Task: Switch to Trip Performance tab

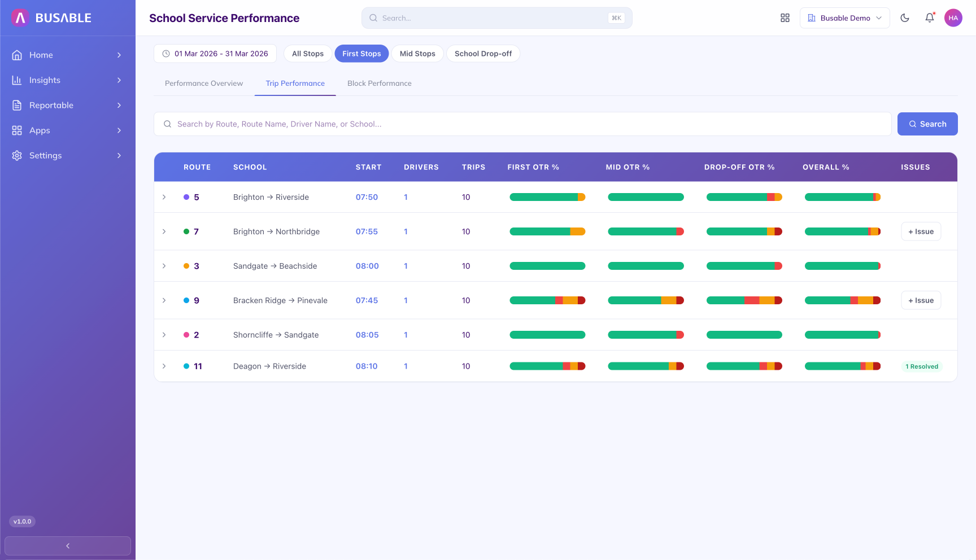Action: [x=295, y=83]
